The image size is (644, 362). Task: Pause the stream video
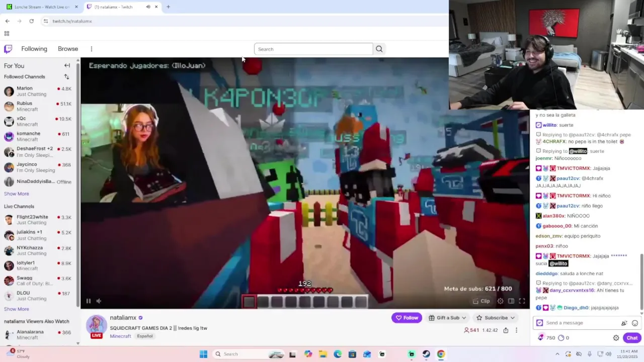tap(88, 301)
